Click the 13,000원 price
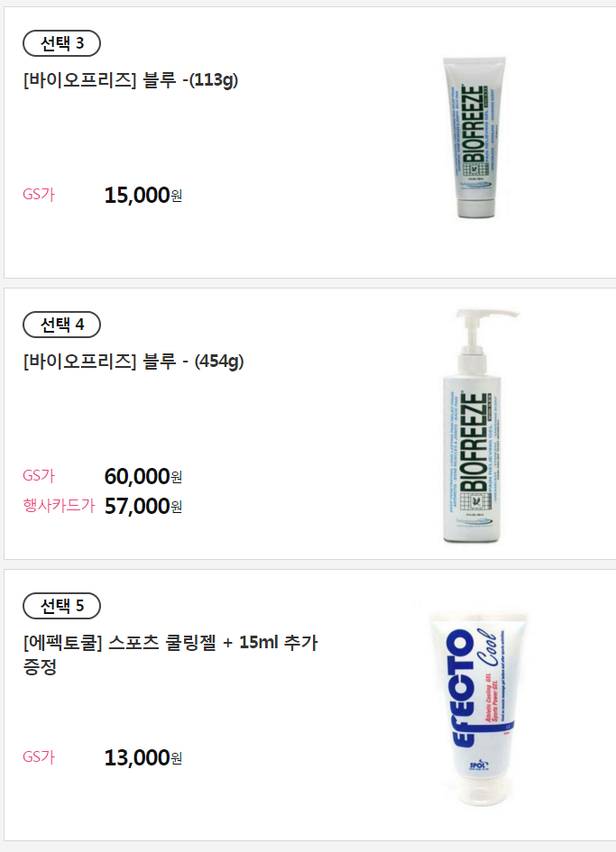Viewport: 616px width, 852px height. tap(143, 758)
